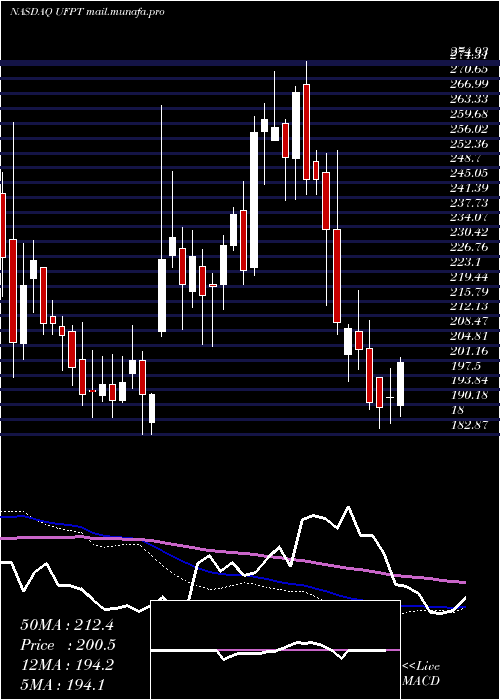Image resolution: width=500 pixels, height=700 pixels.
Task: Click the 50MA : 212.4 readout
Action: click(67, 625)
